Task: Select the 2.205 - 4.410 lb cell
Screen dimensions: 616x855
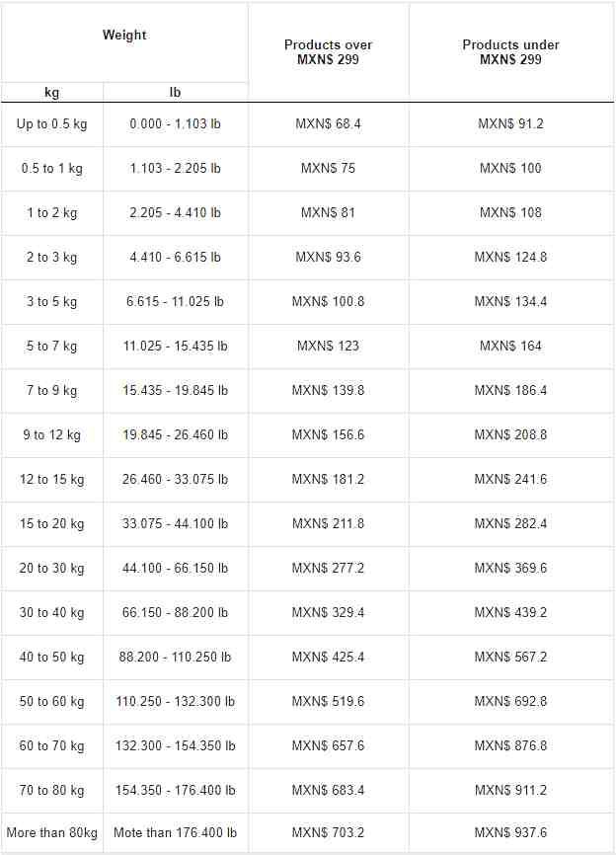Action: click(175, 212)
